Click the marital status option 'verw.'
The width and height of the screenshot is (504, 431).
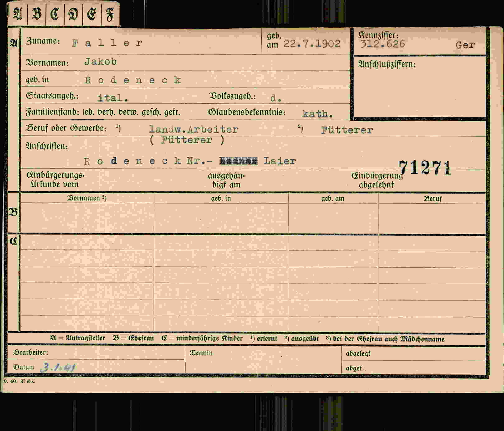[129, 112]
